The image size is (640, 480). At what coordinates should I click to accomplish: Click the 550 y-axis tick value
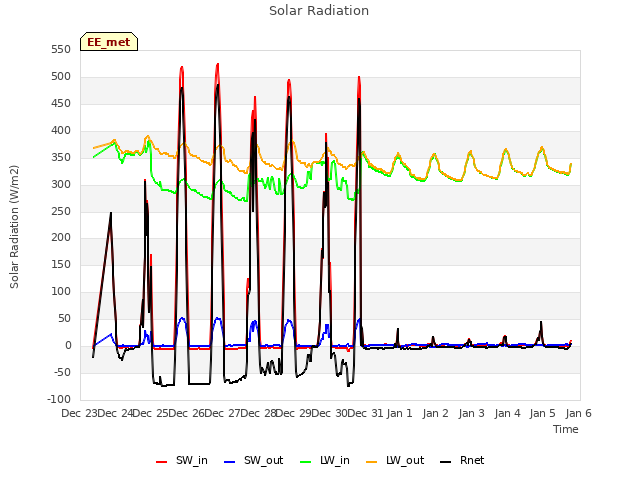point(61,50)
